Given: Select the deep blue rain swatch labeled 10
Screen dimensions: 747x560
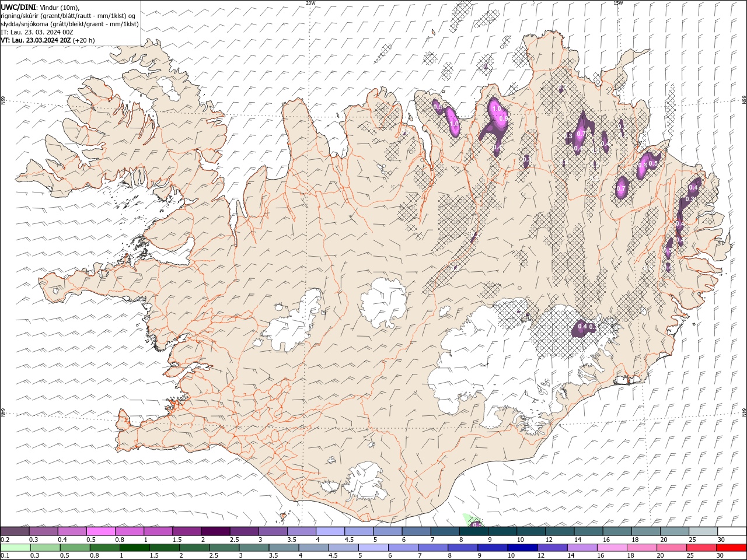Looking at the screenshot, I should [x=522, y=548].
